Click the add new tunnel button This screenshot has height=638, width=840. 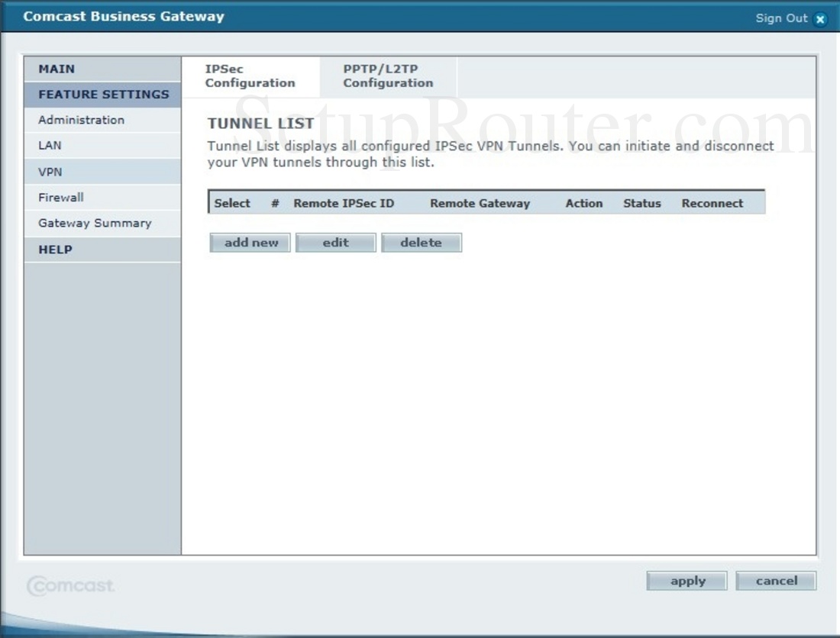coord(250,243)
